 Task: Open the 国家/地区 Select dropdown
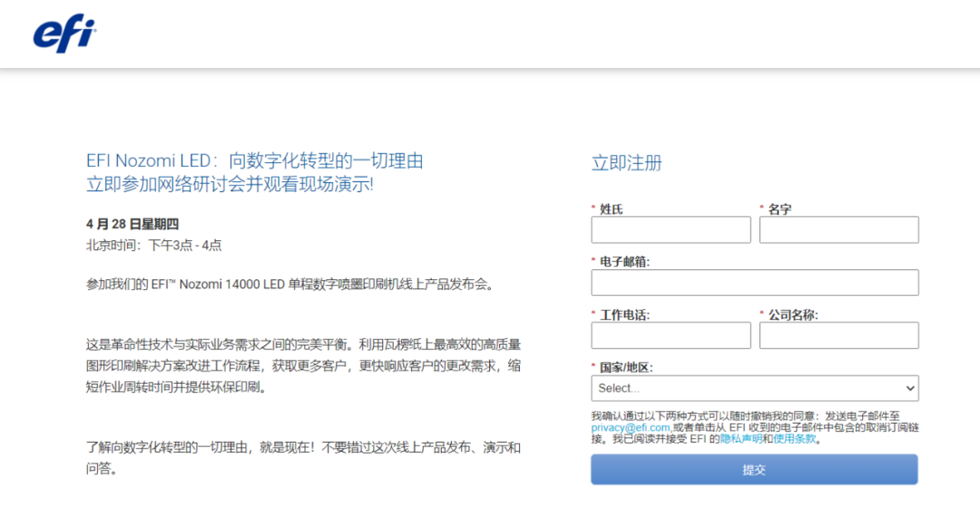pyautogui.click(x=754, y=388)
